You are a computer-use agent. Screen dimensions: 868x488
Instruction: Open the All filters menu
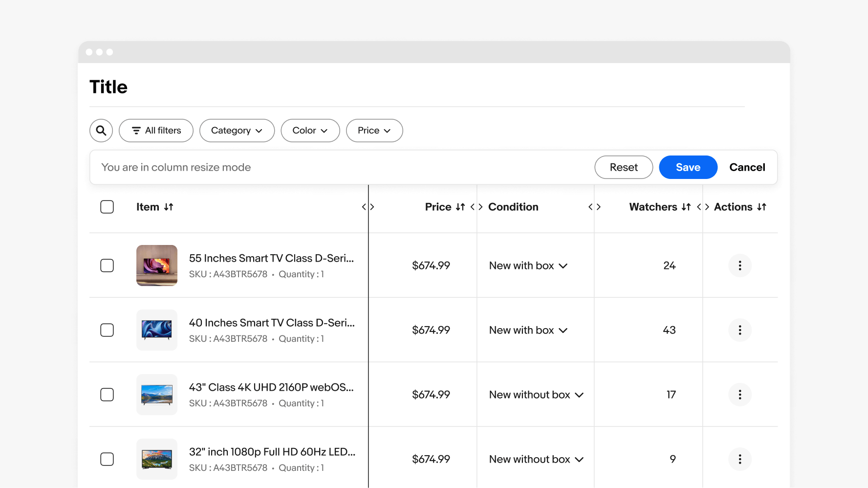[156, 131]
